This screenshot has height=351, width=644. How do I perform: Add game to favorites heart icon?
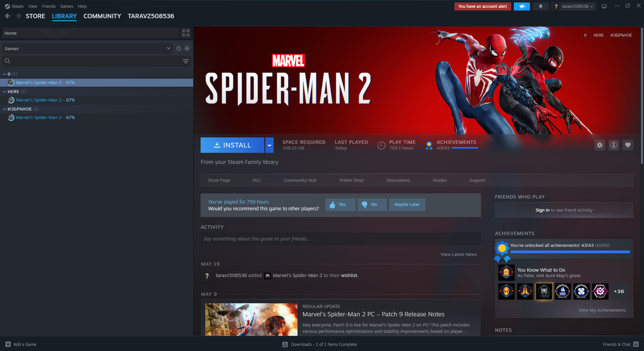point(627,145)
